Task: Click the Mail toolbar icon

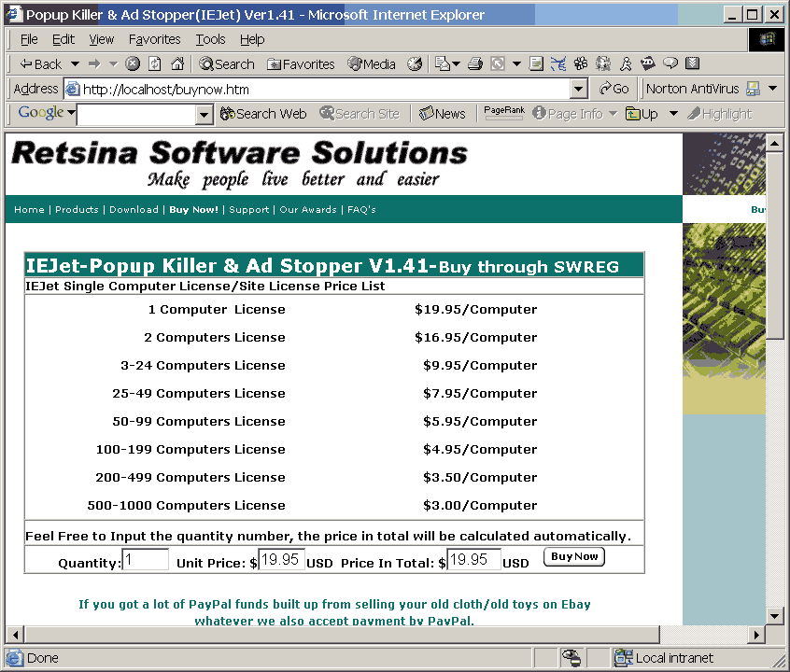Action: click(x=442, y=63)
